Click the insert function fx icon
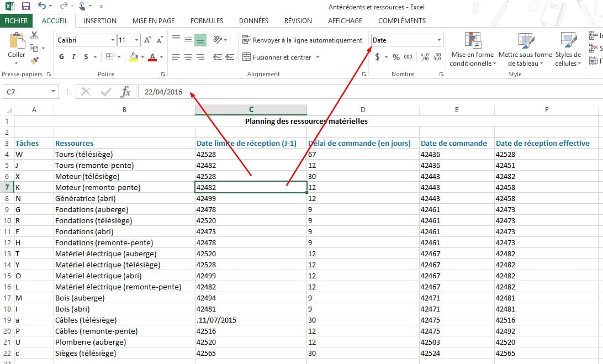Screen dimensions: 603x364 126,92
